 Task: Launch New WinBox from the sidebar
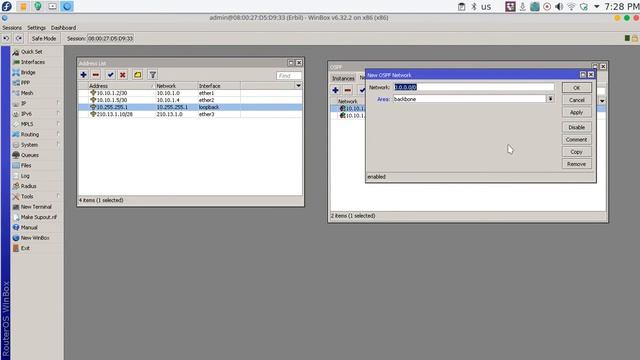coord(35,238)
